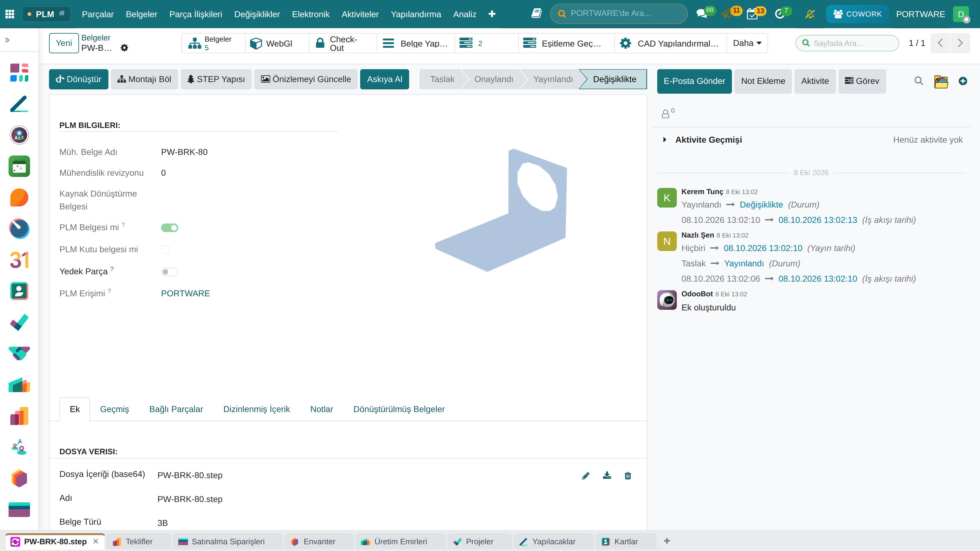The height and width of the screenshot is (551, 980).
Task: Go to next record arrow
Action: pos(960,43)
